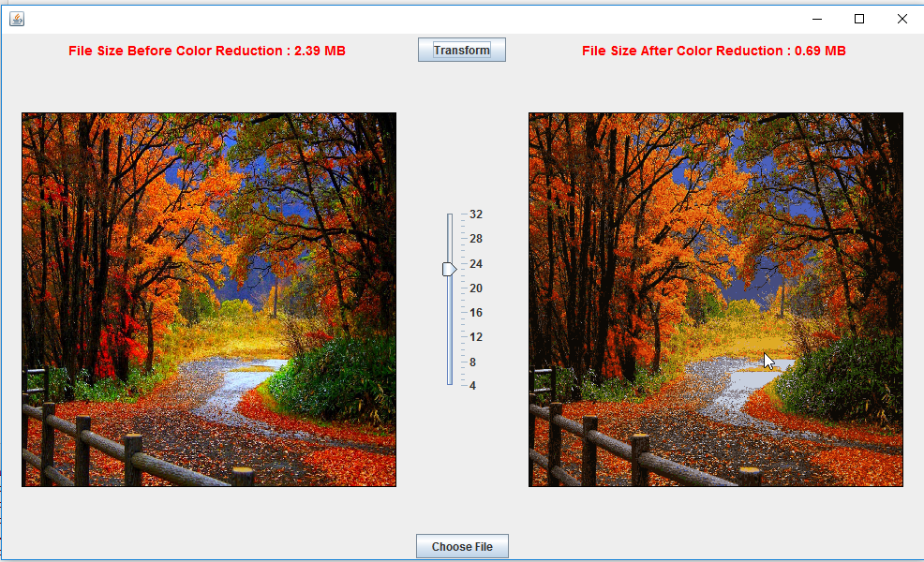Click the File Size After Color Reduction label
Screen dimensions: 924x562
point(715,51)
